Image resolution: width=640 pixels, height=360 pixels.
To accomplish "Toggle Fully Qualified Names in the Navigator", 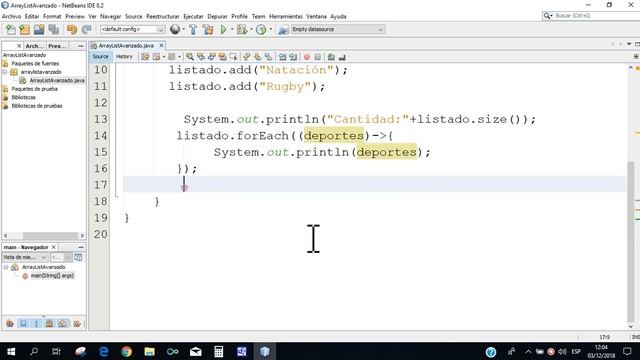I will pyautogui.click(x=77, y=324).
